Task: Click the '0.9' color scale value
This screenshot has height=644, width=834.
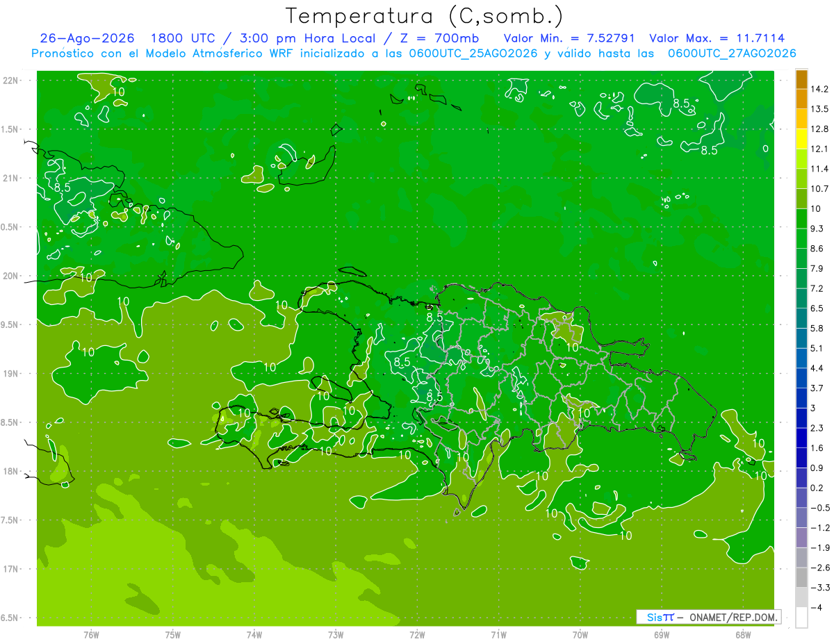Action: click(x=817, y=468)
